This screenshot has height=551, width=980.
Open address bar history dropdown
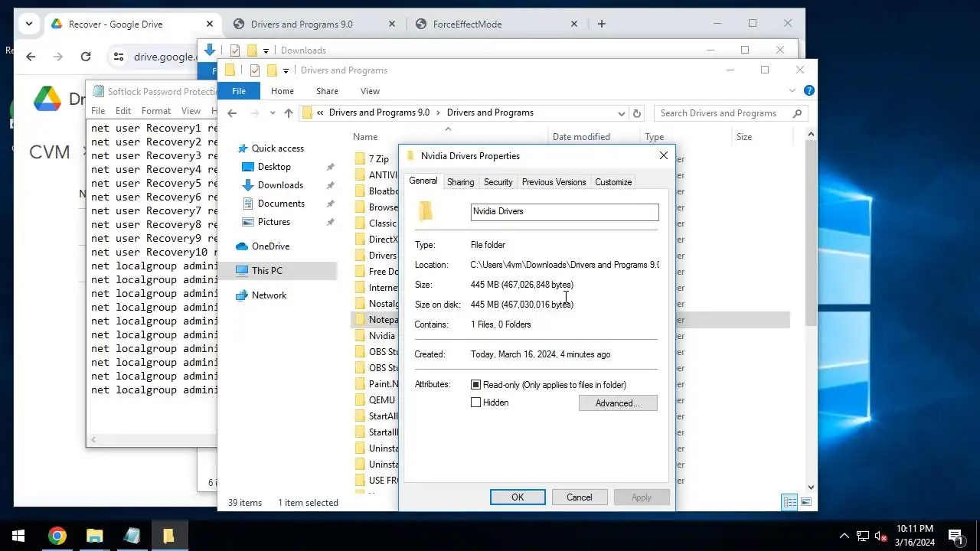coord(622,113)
